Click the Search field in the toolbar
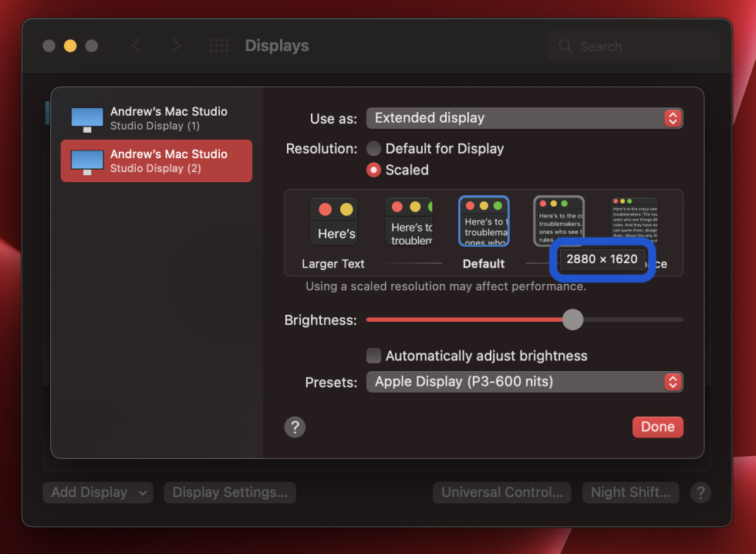This screenshot has height=554, width=756. pos(633,46)
